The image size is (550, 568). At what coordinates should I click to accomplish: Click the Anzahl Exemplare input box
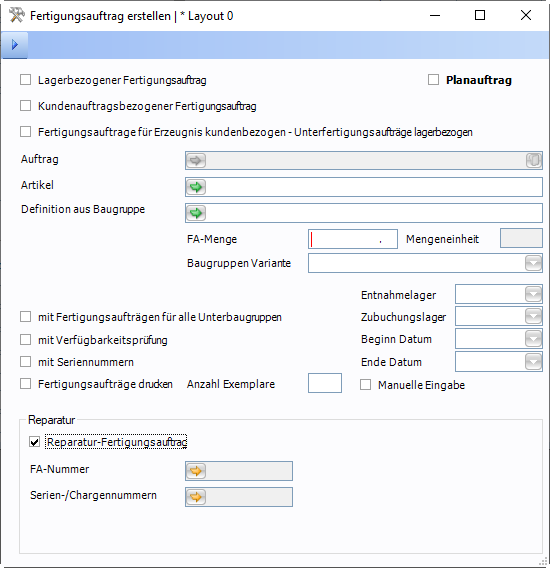tap(325, 383)
